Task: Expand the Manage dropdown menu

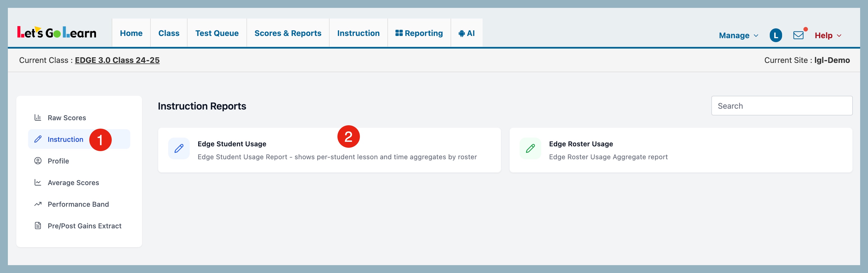Action: coord(738,35)
